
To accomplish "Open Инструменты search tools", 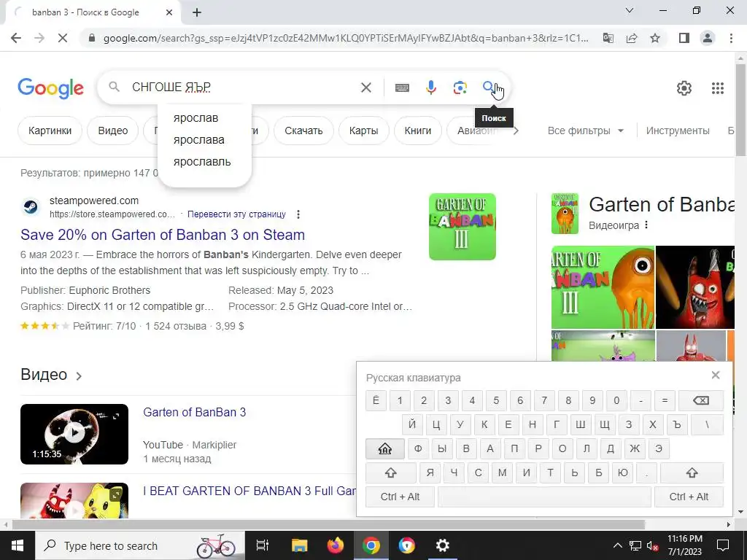I will (678, 131).
